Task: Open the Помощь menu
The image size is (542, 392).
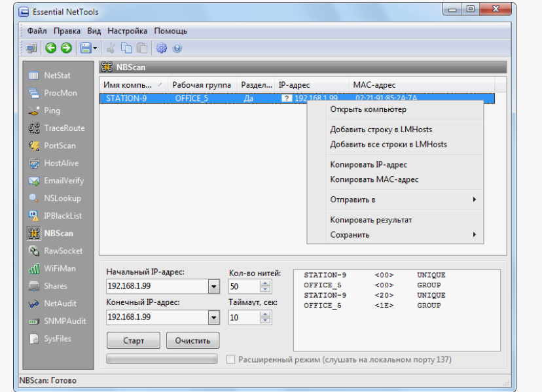Action: coord(171,31)
